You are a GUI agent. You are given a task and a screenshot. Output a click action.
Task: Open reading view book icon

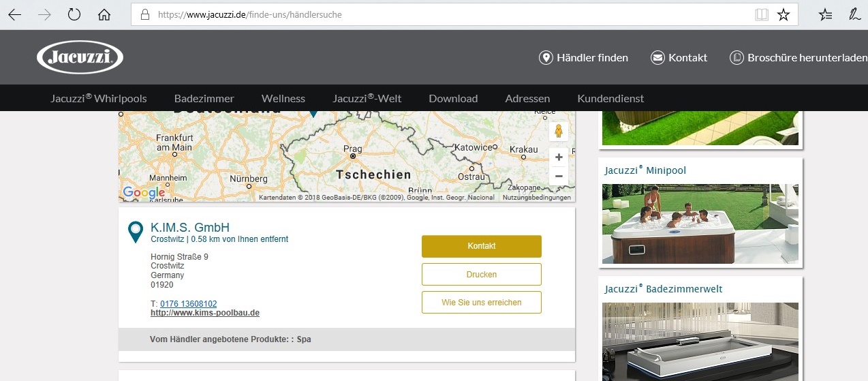762,14
